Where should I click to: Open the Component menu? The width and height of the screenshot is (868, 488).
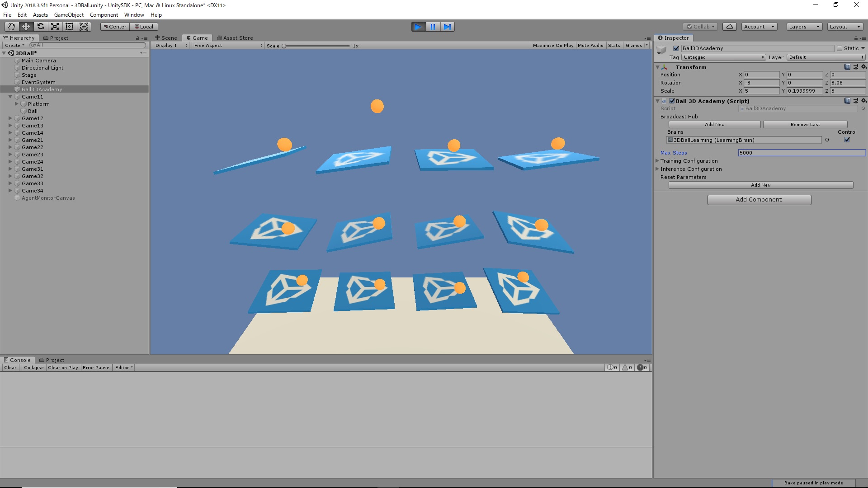tap(104, 15)
